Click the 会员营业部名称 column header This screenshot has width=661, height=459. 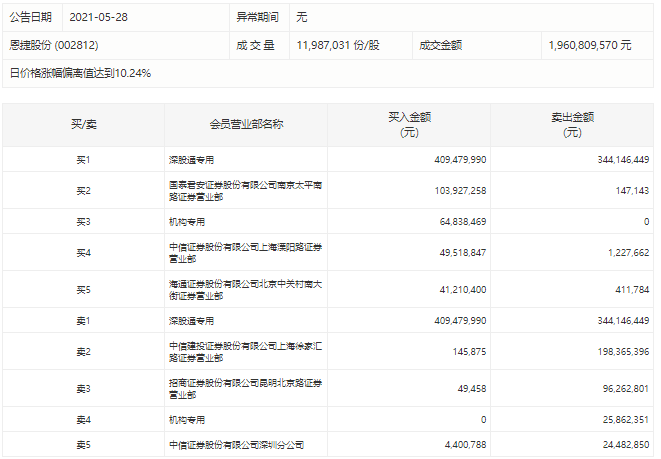246,124
